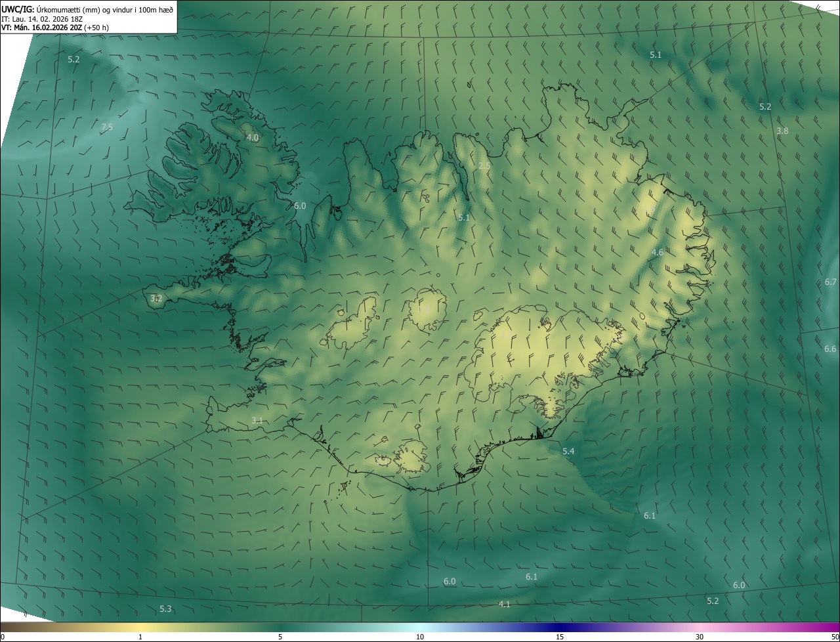
Task: Click the 5.4 value label on map
Action: (568, 451)
